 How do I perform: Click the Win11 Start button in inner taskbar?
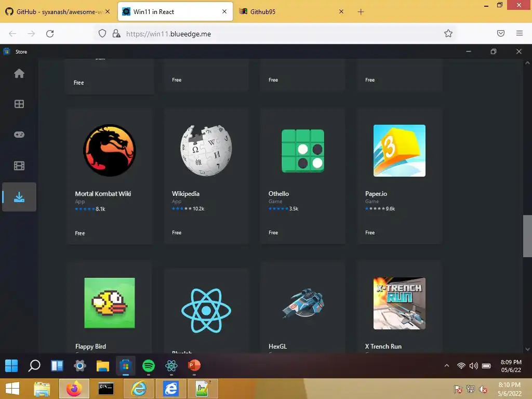coord(11,366)
